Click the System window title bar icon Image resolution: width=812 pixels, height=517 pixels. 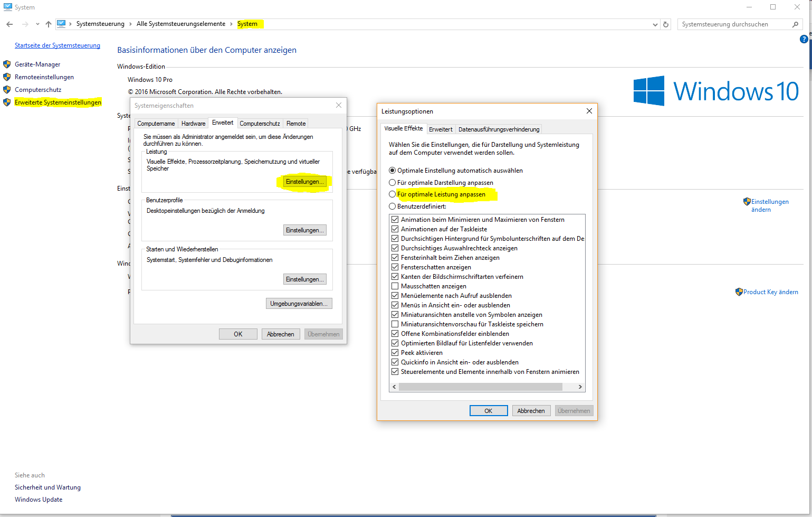(7, 7)
